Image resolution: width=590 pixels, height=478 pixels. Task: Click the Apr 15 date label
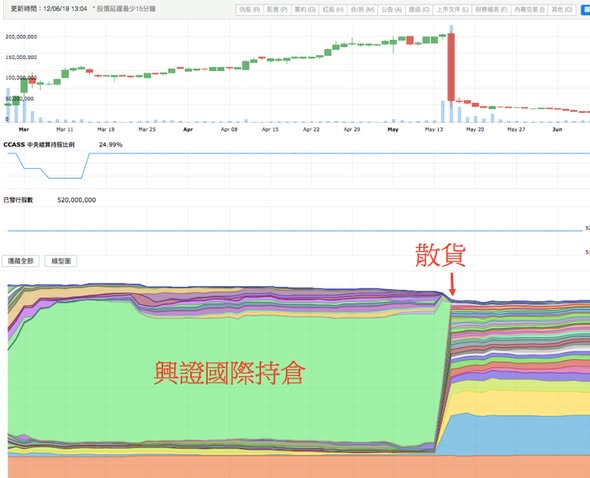(270, 129)
